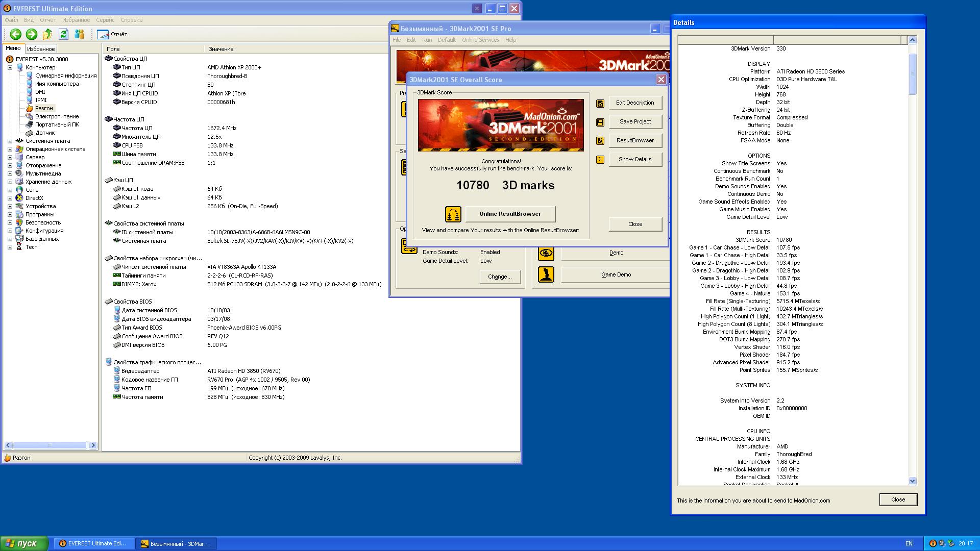This screenshot has height=551, width=980.
Task: Click the Edit Description icon
Action: tap(600, 104)
